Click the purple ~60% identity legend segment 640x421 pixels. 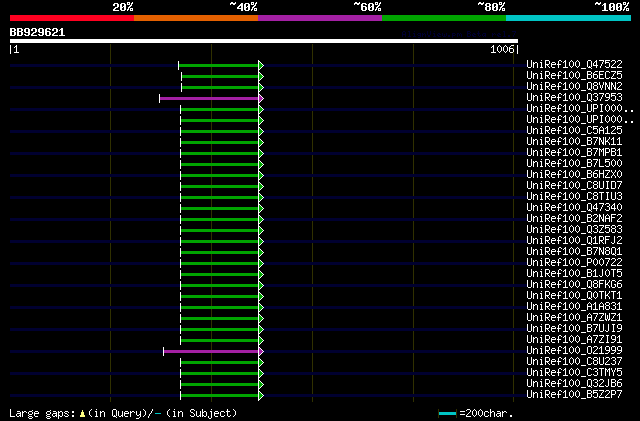(320, 18)
